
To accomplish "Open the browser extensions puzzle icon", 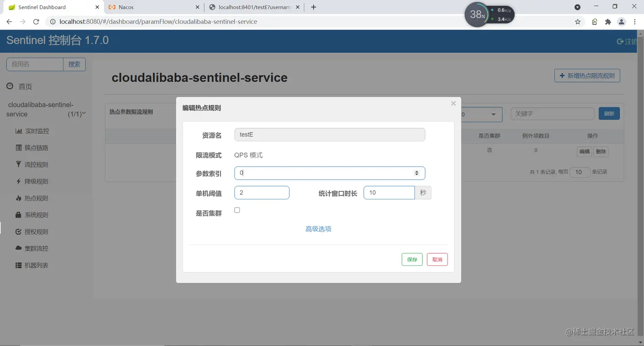I will (608, 22).
